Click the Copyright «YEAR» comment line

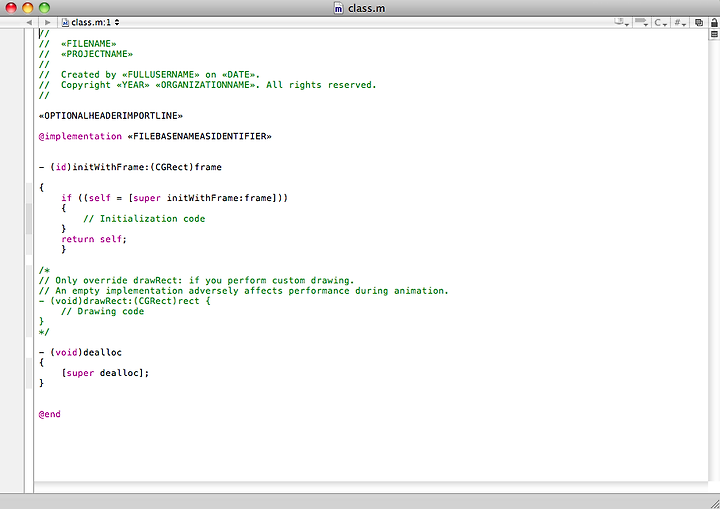(x=208, y=85)
